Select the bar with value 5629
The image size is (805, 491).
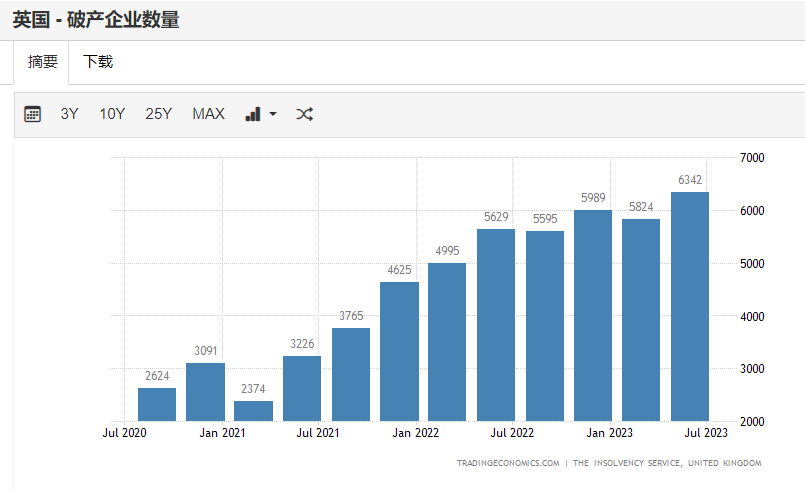coord(496,325)
